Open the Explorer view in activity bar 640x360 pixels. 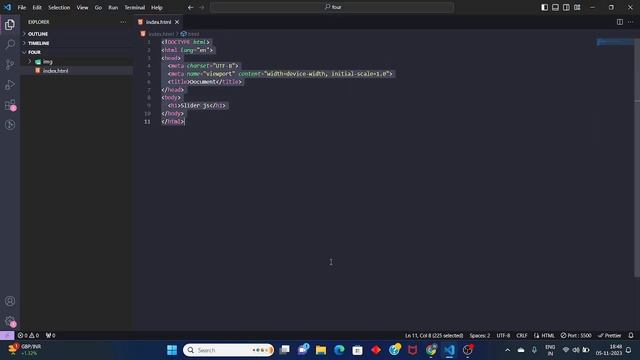tap(10, 24)
